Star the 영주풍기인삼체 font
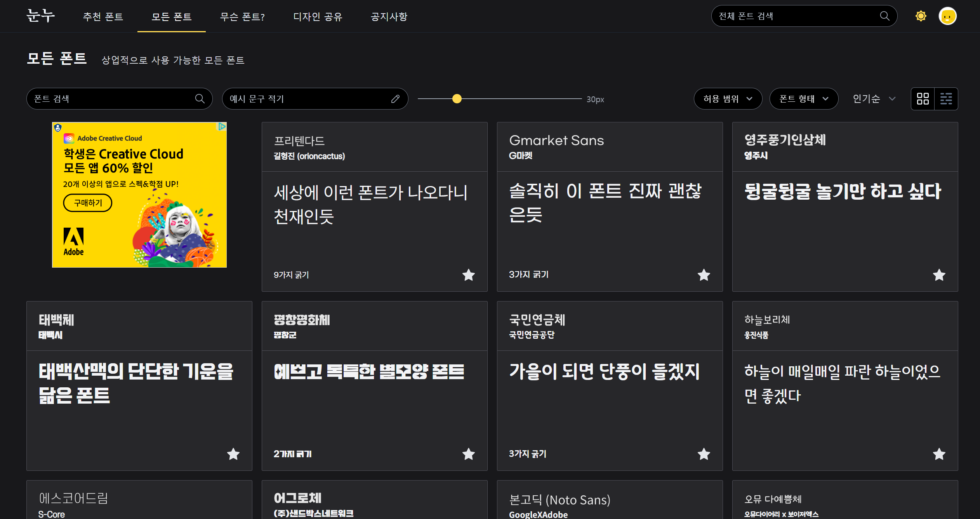Viewport: 980px width, 519px height. 939,275
